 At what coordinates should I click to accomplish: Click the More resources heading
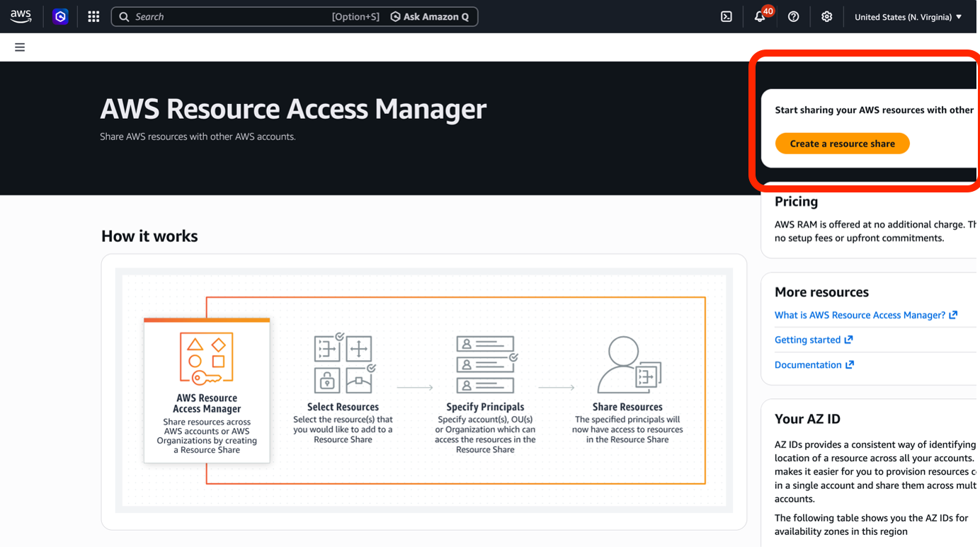(x=821, y=292)
